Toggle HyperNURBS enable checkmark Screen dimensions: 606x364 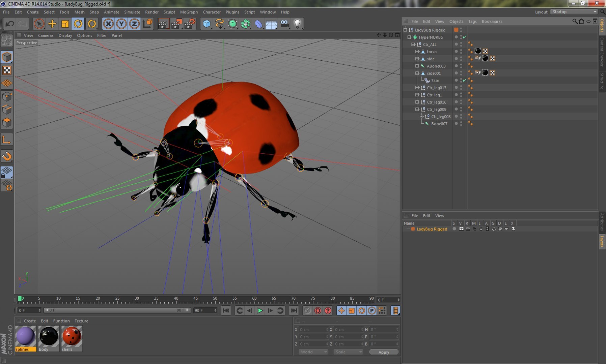click(465, 37)
